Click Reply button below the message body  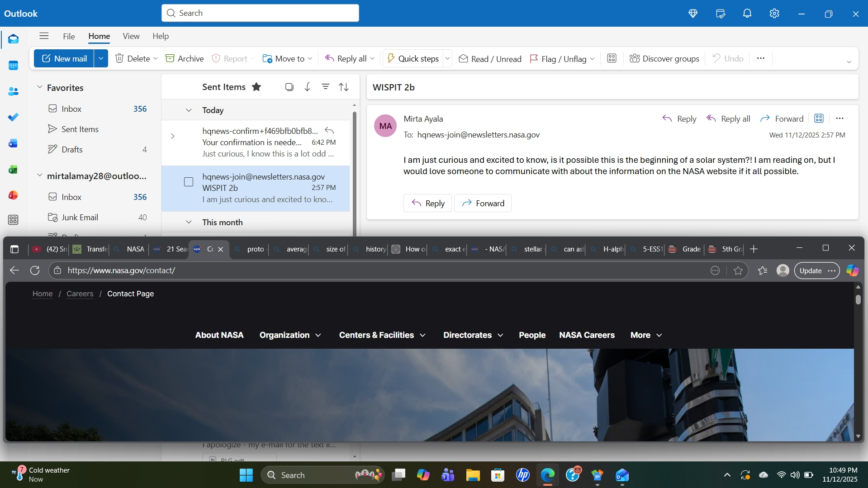[x=427, y=204]
